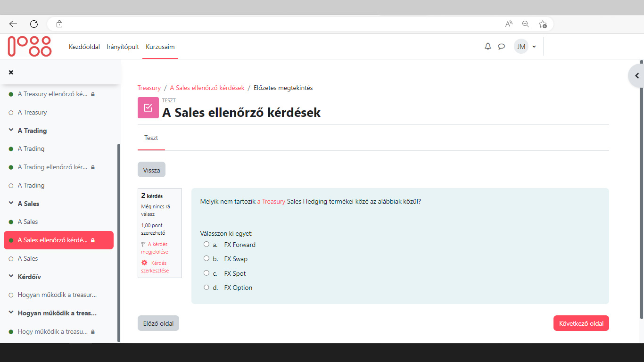Click the browser refresh icon
The image size is (644, 362).
(34, 24)
